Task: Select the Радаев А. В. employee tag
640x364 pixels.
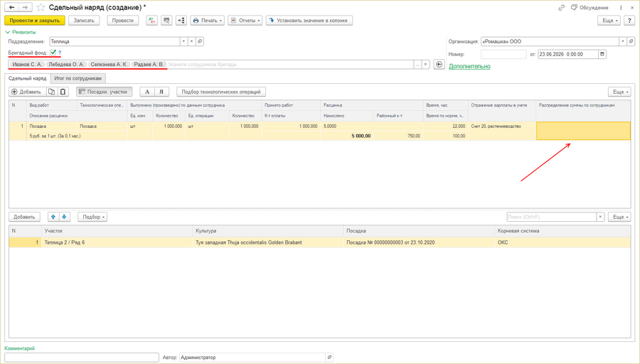Action: click(x=149, y=65)
